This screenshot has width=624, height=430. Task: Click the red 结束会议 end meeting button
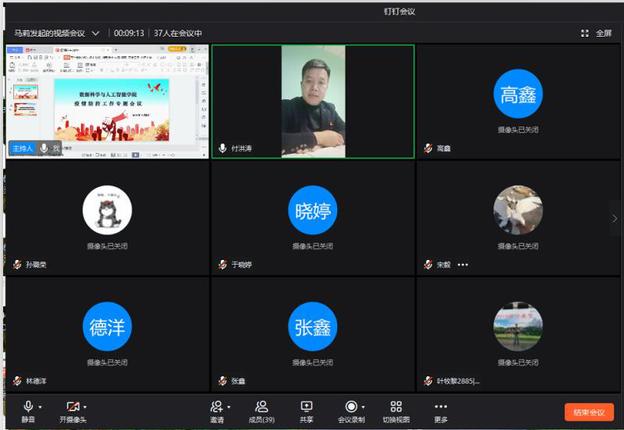click(x=588, y=412)
